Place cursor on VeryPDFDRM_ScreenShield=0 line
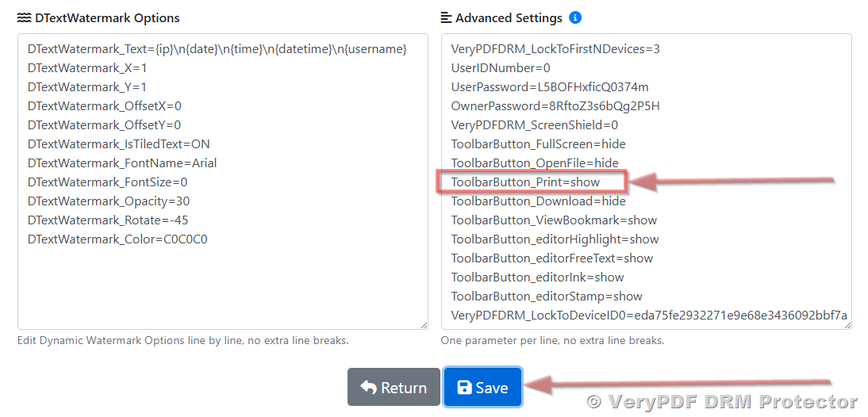Screen dimensions: 868x417 pyautogui.click(x=534, y=125)
